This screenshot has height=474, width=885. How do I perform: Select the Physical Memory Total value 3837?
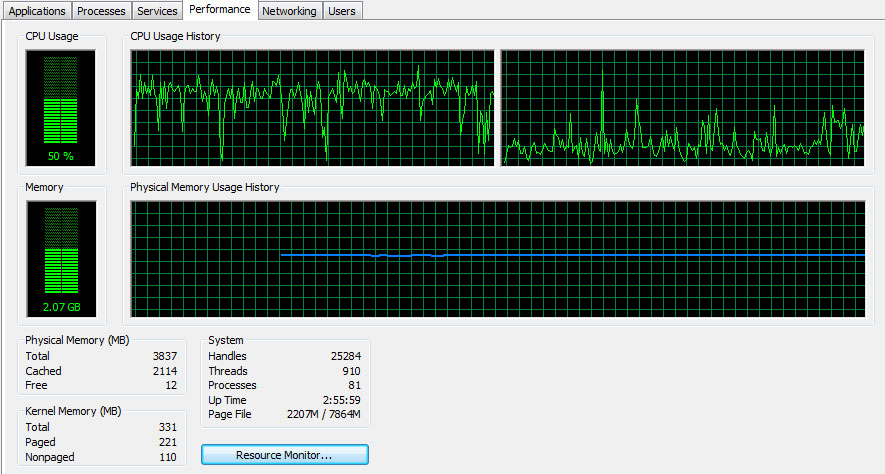[165, 356]
